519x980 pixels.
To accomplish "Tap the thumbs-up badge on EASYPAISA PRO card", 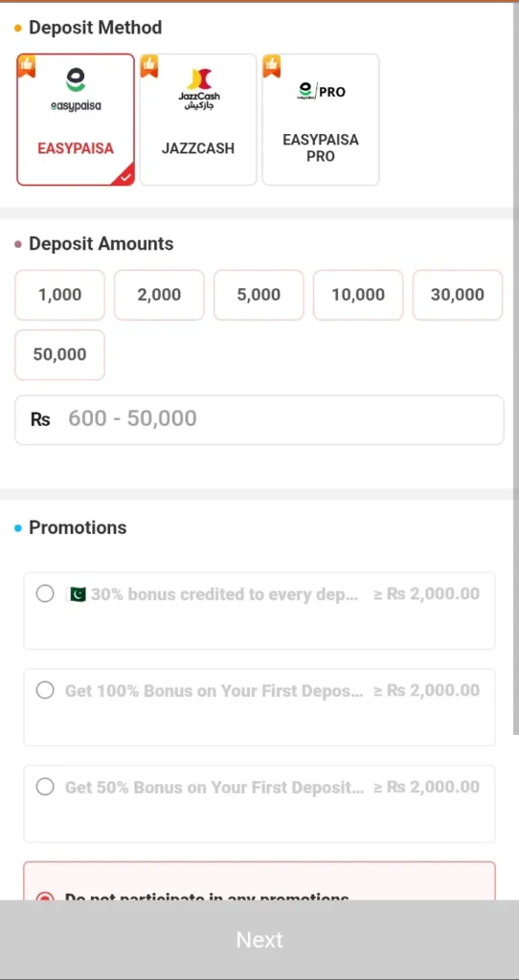I will pos(272,66).
